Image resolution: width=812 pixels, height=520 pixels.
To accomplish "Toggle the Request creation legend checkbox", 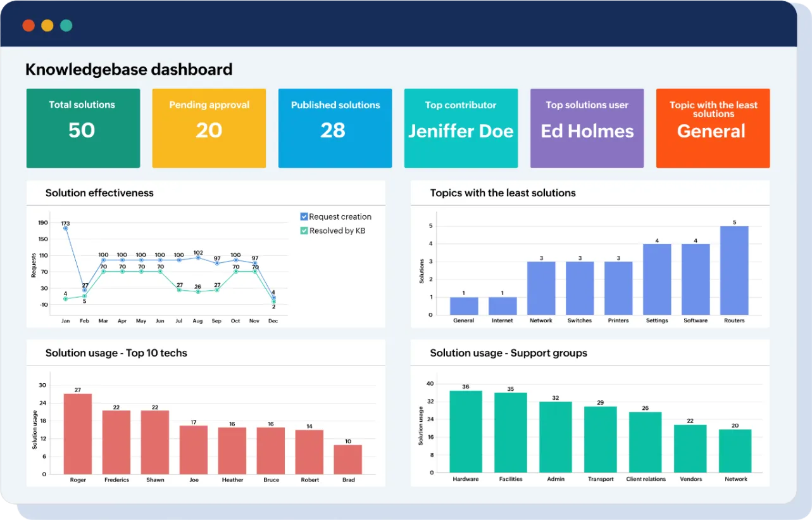I will (304, 217).
